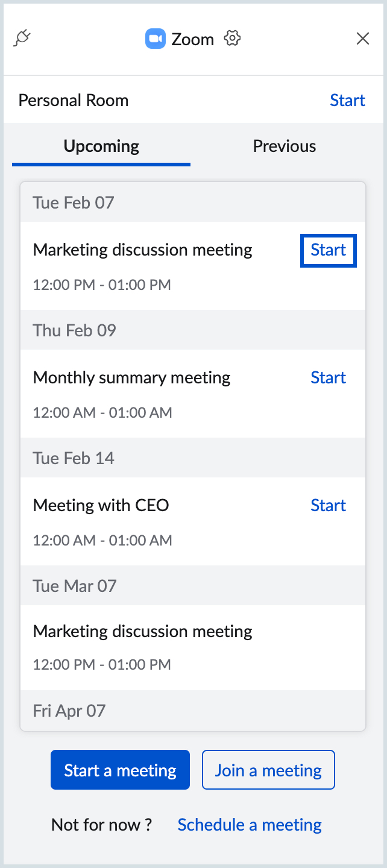The image size is (387, 868).
Task: Open the Marketing discussion meeting on Mar 07
Action: [142, 631]
